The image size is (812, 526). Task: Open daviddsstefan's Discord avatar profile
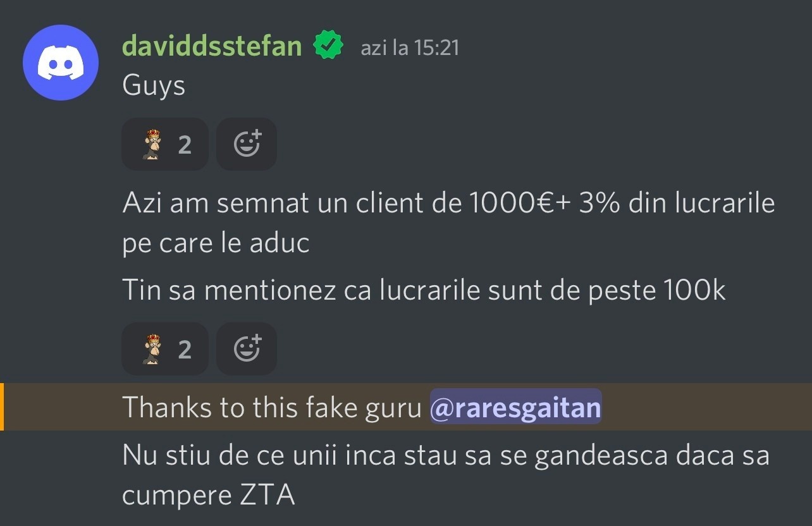pos(61,62)
